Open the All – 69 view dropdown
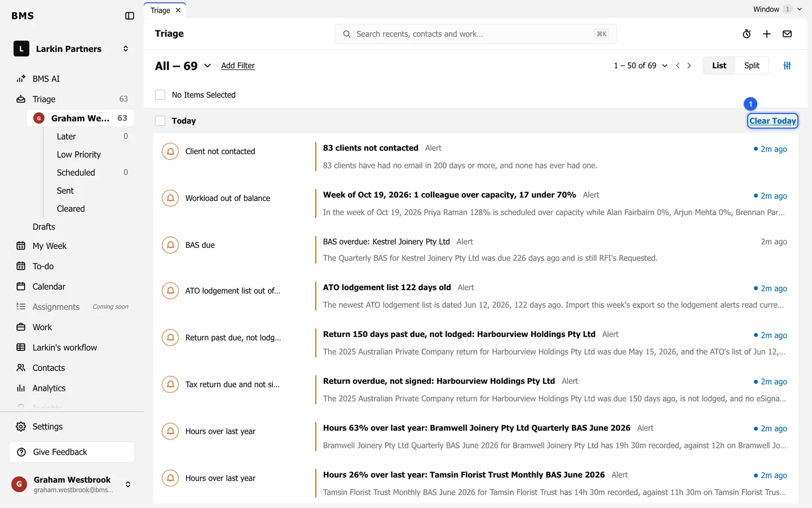The image size is (812, 508). pos(183,66)
